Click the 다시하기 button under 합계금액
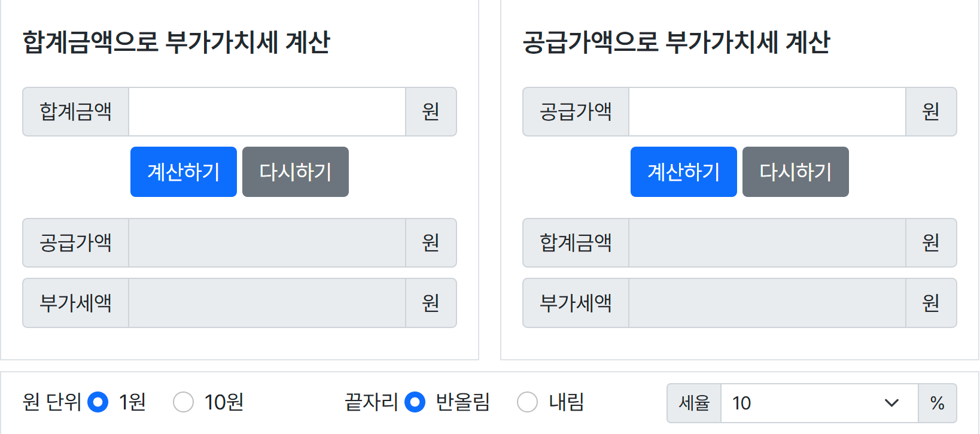The height and width of the screenshot is (434, 980). coord(296,172)
